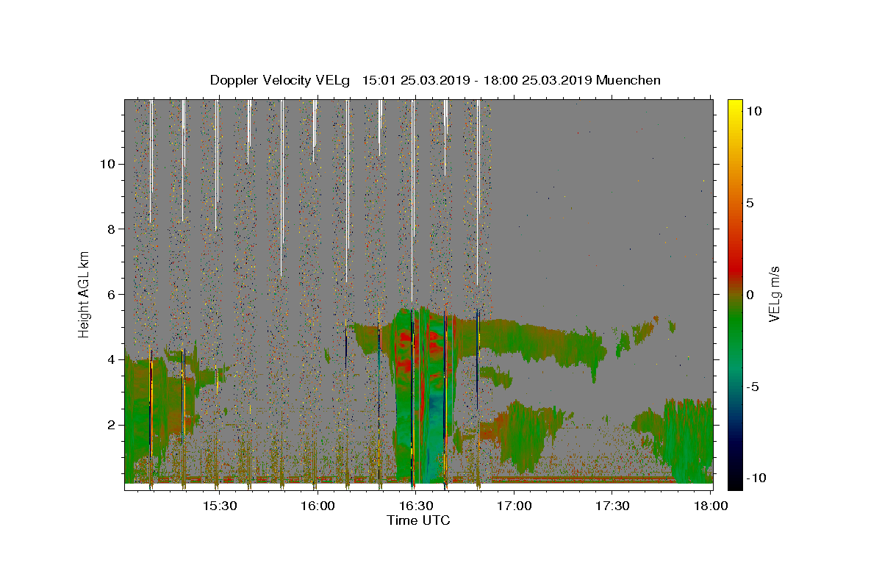The height and width of the screenshot is (588, 882).
Task: Click the colorbar value 10 label
Action: (x=754, y=110)
